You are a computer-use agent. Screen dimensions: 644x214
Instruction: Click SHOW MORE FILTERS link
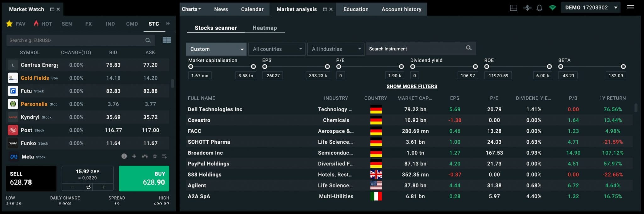[x=412, y=86]
